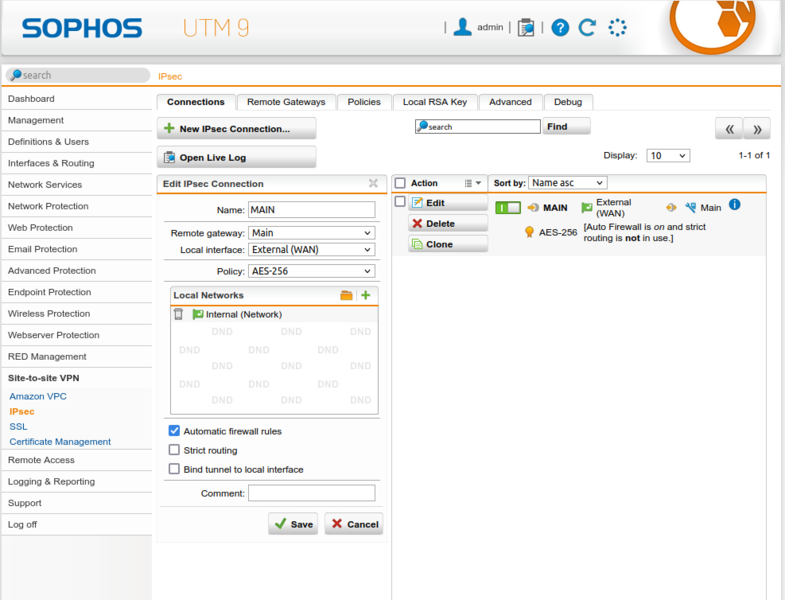Open folder icon in Local Networks
The width and height of the screenshot is (785, 600).
(x=347, y=296)
